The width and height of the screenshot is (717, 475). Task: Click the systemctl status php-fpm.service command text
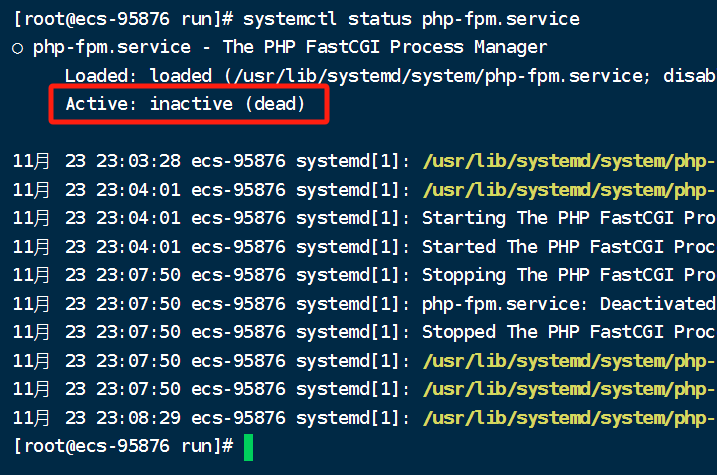click(x=411, y=19)
